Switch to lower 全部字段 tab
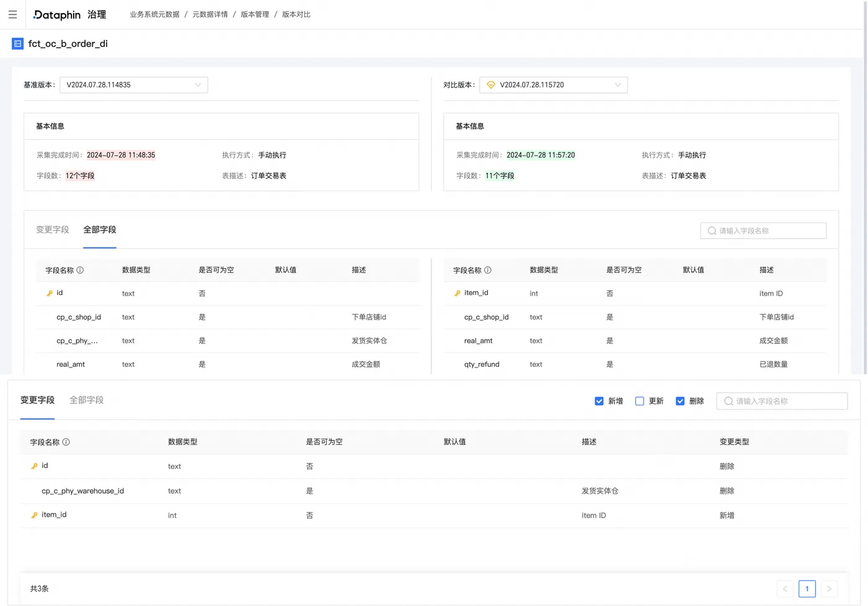Screen dimensions: 868x606 click(x=87, y=400)
